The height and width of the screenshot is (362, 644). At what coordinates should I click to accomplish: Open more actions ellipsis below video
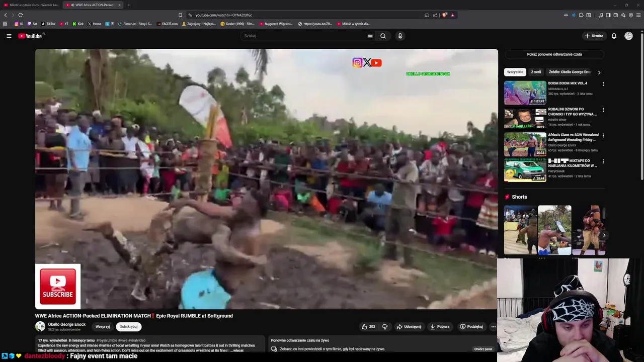pos(493,326)
